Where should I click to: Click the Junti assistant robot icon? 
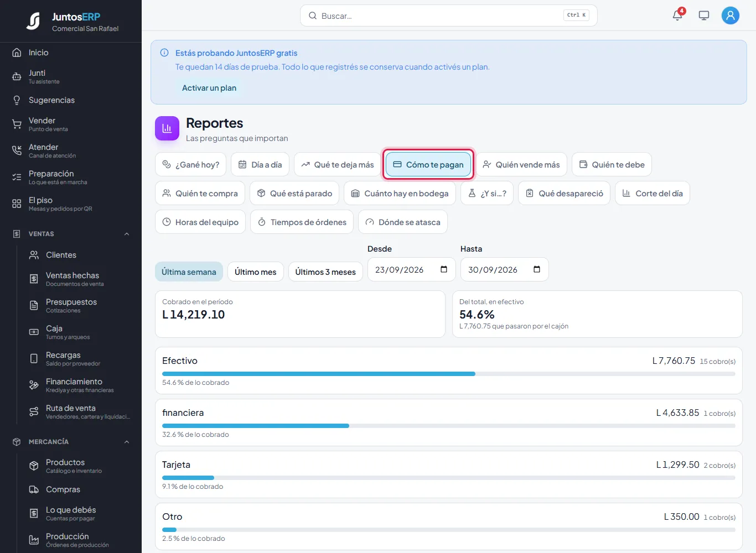point(17,77)
